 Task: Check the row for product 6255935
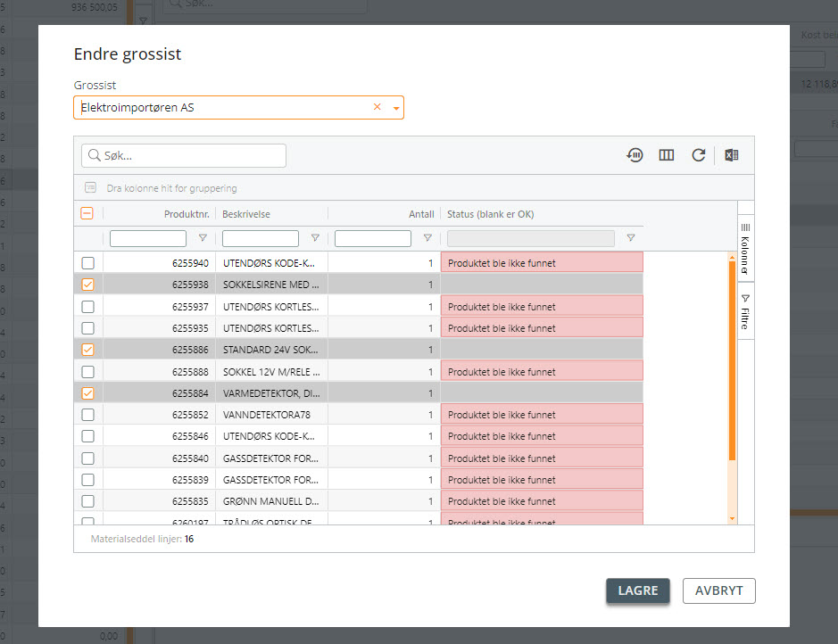tap(87, 328)
